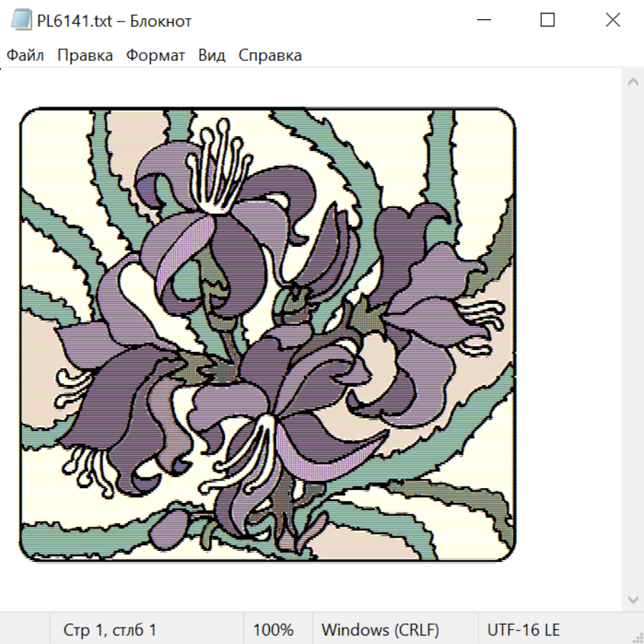Click the UTF-16 LE encoding indicator

click(523, 630)
